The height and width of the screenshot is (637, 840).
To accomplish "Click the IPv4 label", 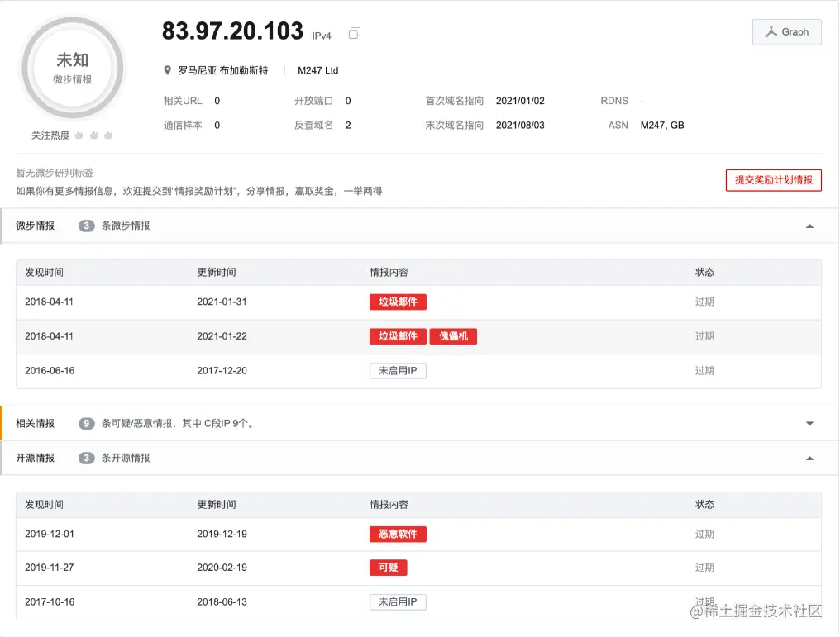I will pos(322,36).
